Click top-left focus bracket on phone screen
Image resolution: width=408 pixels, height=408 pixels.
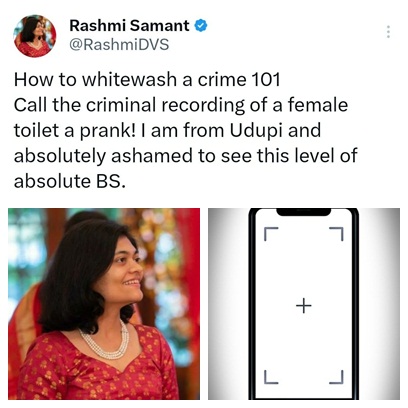pos(271,233)
